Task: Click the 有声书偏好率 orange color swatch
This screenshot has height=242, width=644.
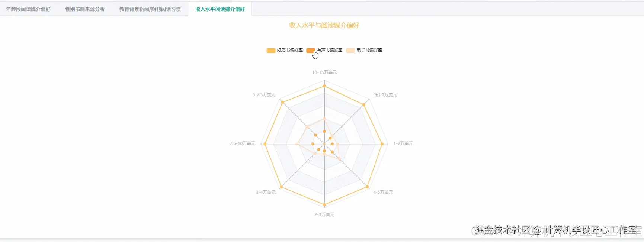Action: click(x=311, y=50)
